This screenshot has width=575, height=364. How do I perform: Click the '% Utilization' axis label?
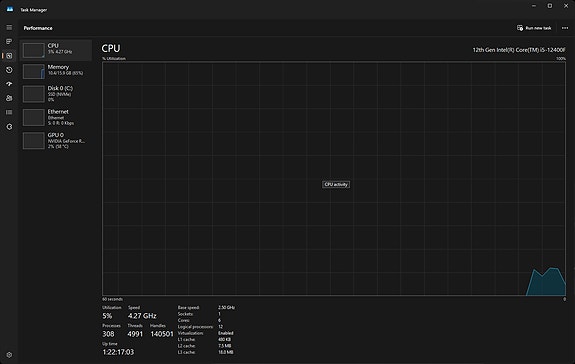coord(114,59)
